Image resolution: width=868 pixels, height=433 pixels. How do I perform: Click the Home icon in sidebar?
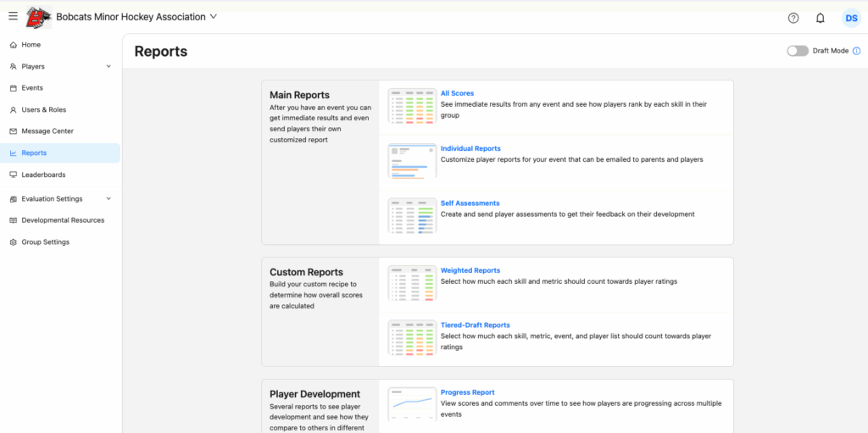pyautogui.click(x=13, y=45)
